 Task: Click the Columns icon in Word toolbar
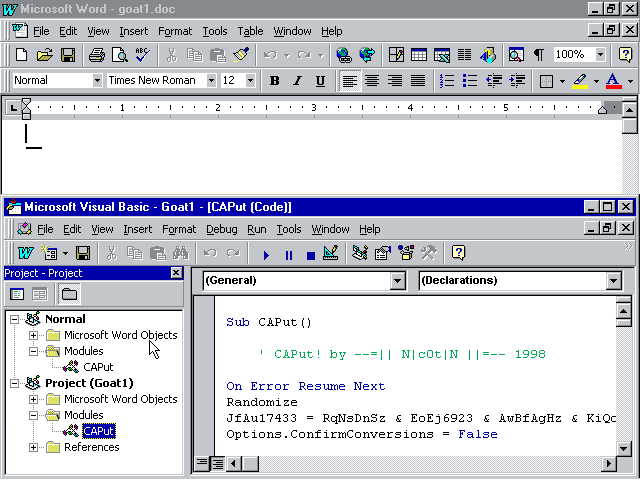tap(464, 55)
